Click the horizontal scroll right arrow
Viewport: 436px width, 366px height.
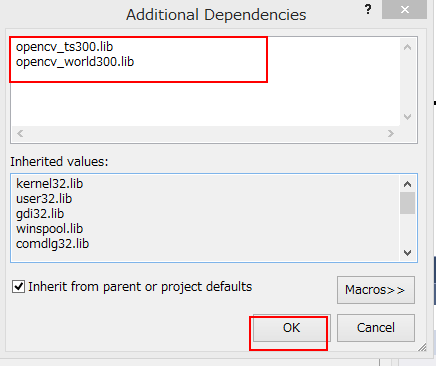click(x=391, y=134)
